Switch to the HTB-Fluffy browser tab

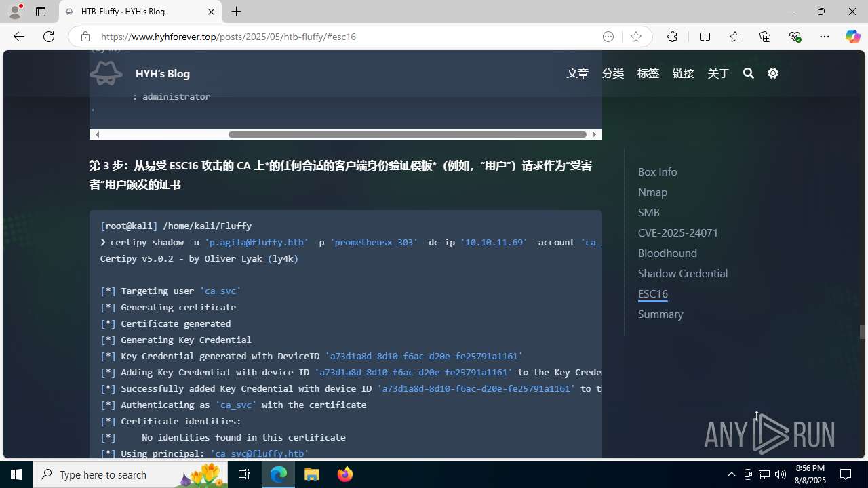click(140, 12)
